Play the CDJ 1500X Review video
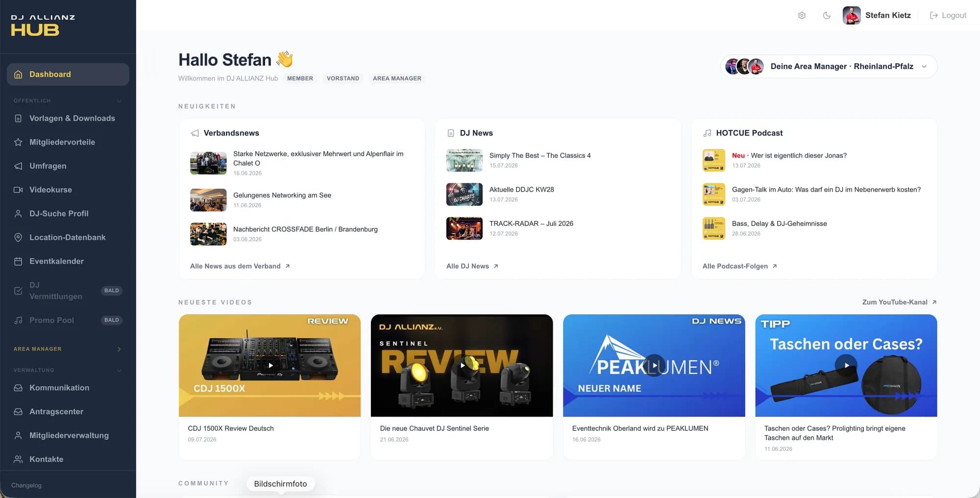The image size is (980, 498). 270,365
